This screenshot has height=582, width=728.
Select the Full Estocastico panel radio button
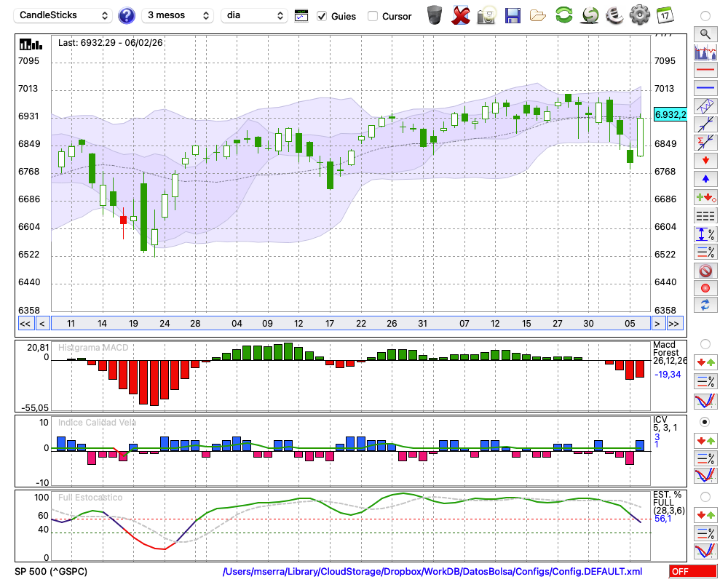tap(705, 497)
